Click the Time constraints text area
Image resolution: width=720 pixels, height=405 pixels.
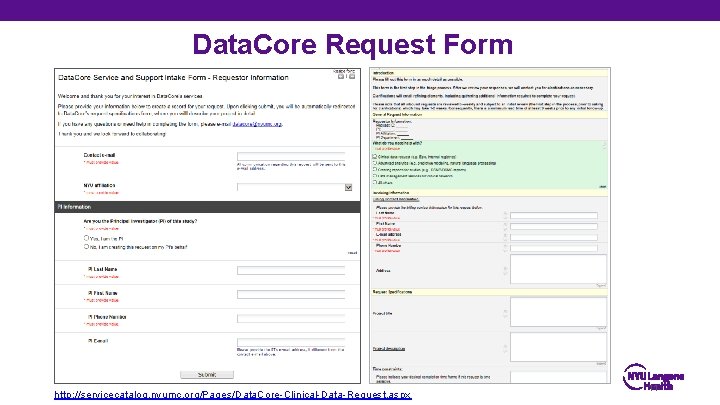558,377
